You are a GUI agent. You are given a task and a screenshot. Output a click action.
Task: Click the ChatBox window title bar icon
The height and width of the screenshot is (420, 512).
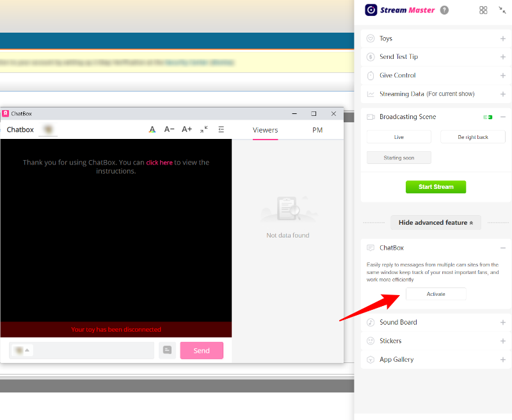5,114
